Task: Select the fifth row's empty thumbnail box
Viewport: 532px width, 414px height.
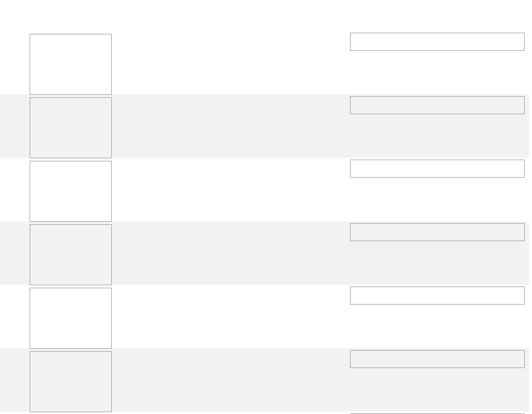Action: click(71, 318)
